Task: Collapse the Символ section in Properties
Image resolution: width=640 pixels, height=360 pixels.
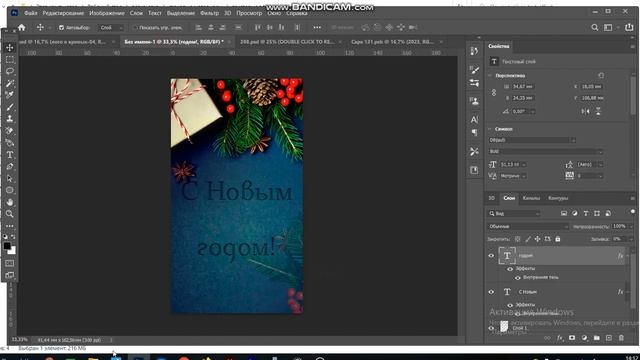Action: tap(490, 129)
